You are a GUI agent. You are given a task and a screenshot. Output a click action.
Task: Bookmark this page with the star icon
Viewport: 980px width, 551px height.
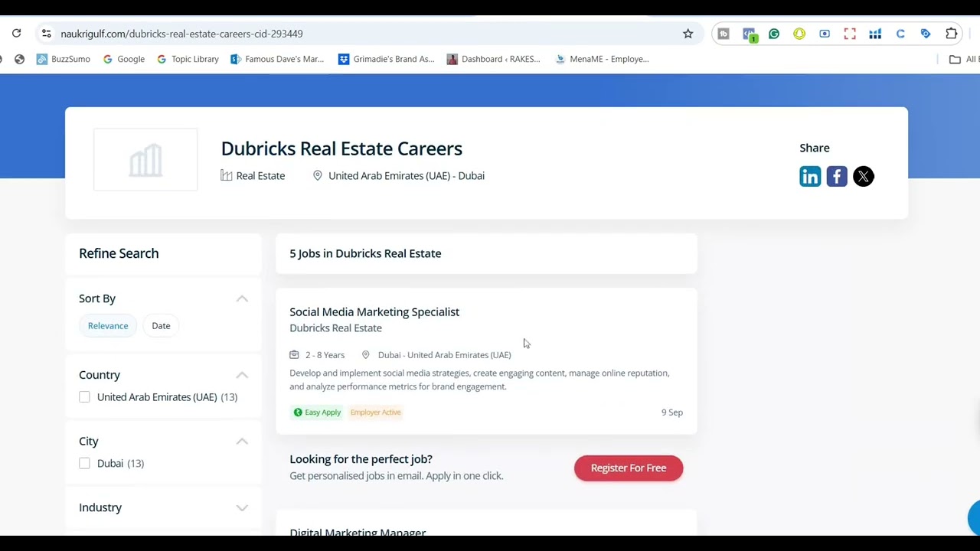coord(688,34)
